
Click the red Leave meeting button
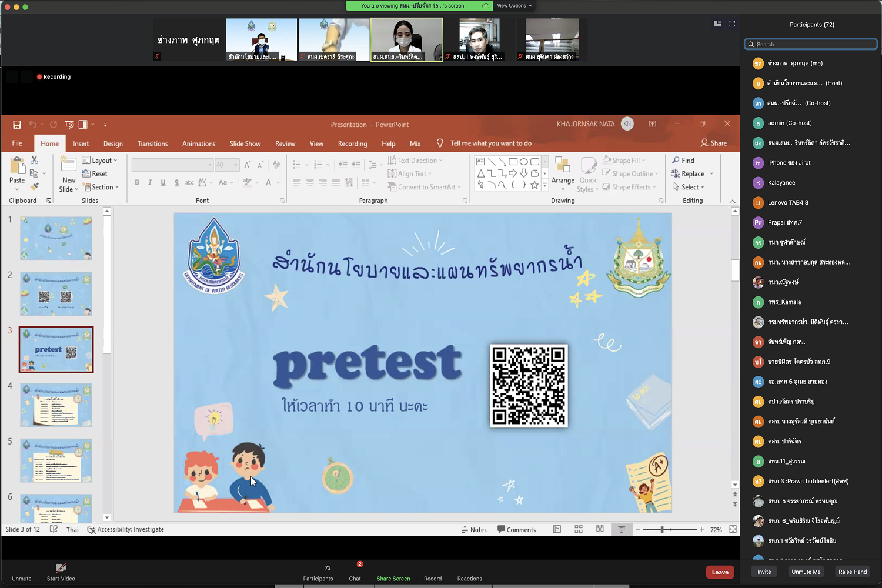[x=720, y=572]
